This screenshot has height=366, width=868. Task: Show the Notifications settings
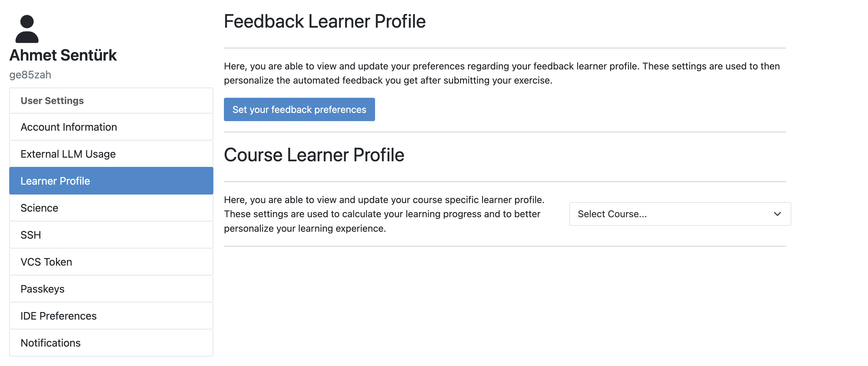click(50, 342)
